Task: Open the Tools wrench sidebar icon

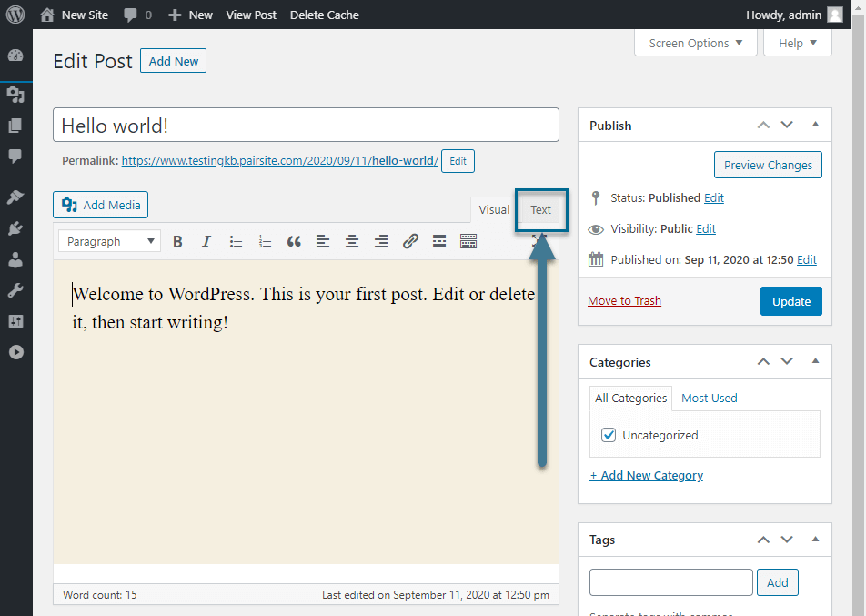Action: pos(15,290)
